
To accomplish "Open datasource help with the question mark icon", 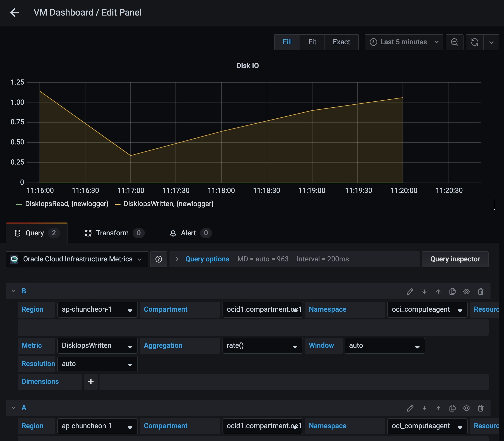I will (159, 259).
